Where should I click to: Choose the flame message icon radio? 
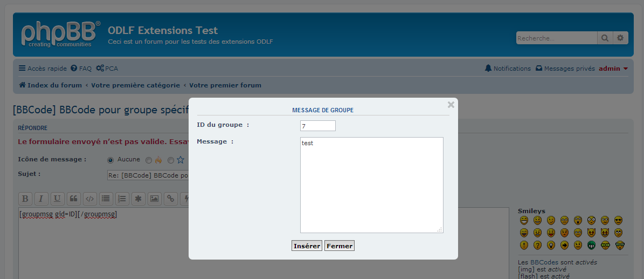pos(149,160)
